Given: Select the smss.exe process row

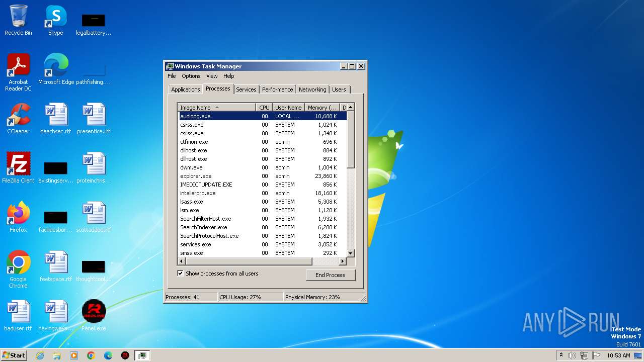Looking at the screenshot, I should 262,253.
